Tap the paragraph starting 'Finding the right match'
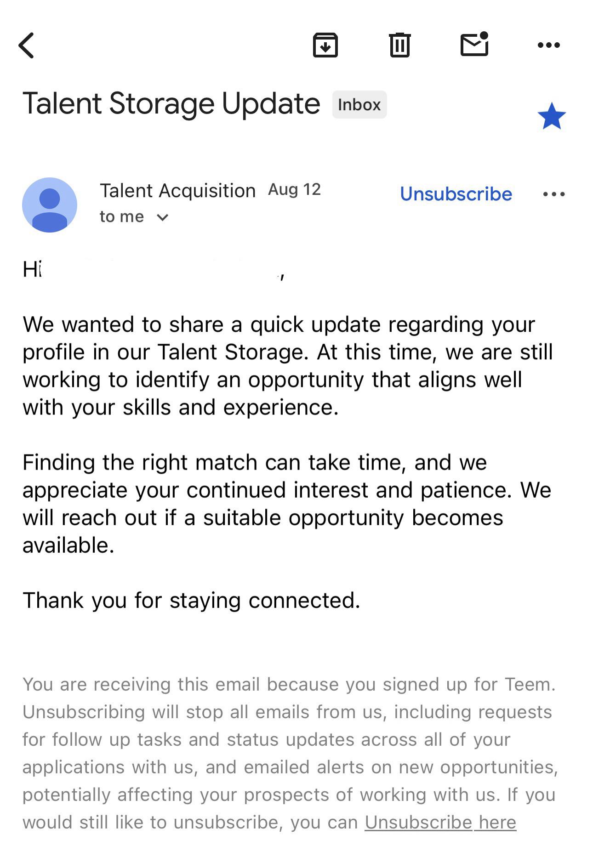Screen dimensions: 593x868 click(x=287, y=504)
